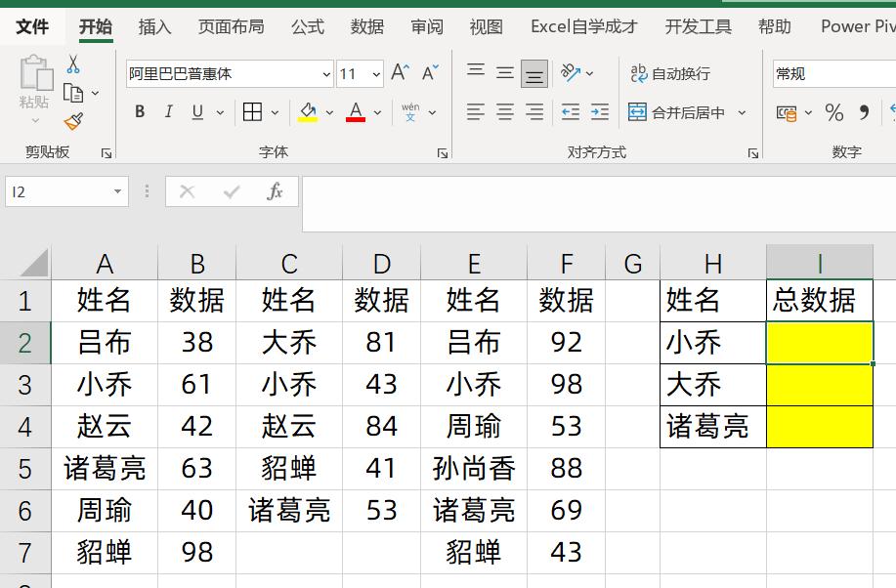896x588 pixels.
Task: Apply Bold formatting with the B icon
Action: pos(139,111)
